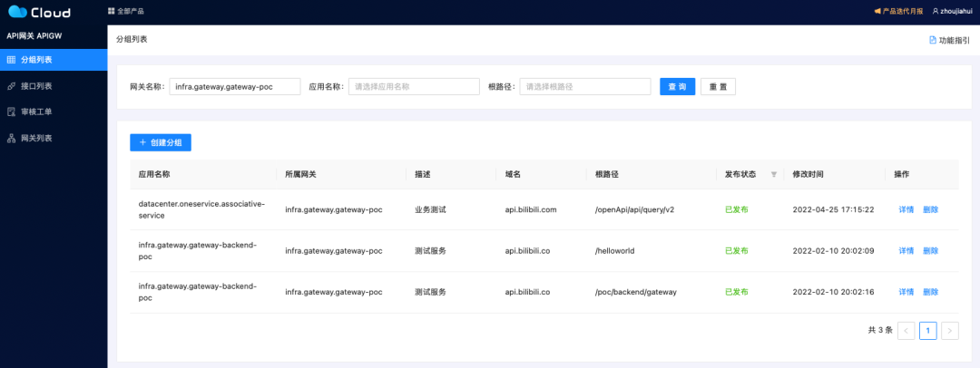This screenshot has width=980, height=368.
Task: Click 删除 for the /helloworld row
Action: click(931, 250)
